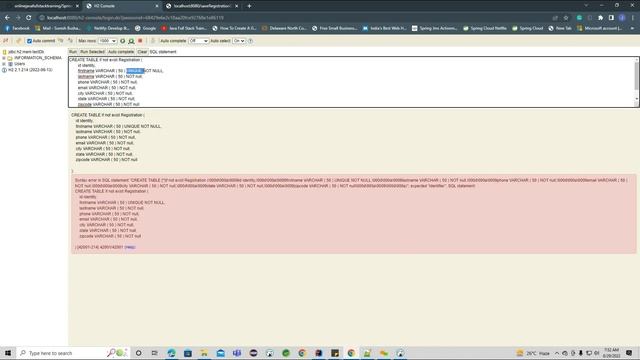Open a new browser tab

click(x=249, y=6)
